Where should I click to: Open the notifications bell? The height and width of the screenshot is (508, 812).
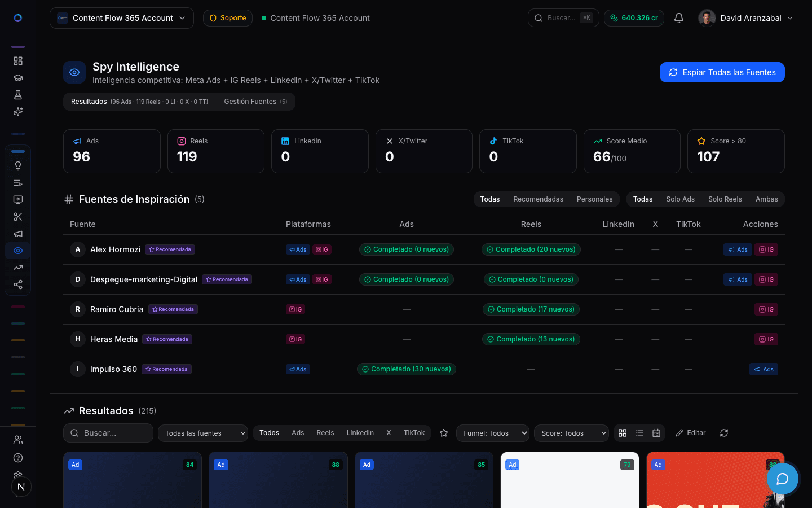click(x=679, y=18)
